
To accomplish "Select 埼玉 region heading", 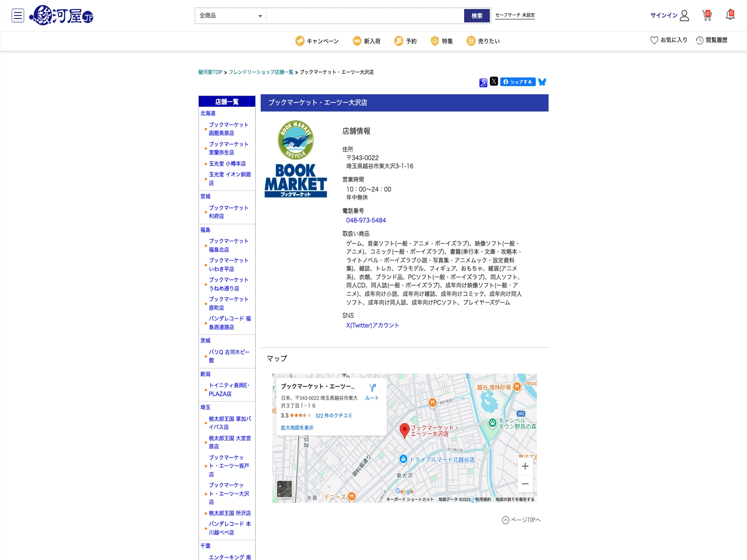I will (x=205, y=407).
